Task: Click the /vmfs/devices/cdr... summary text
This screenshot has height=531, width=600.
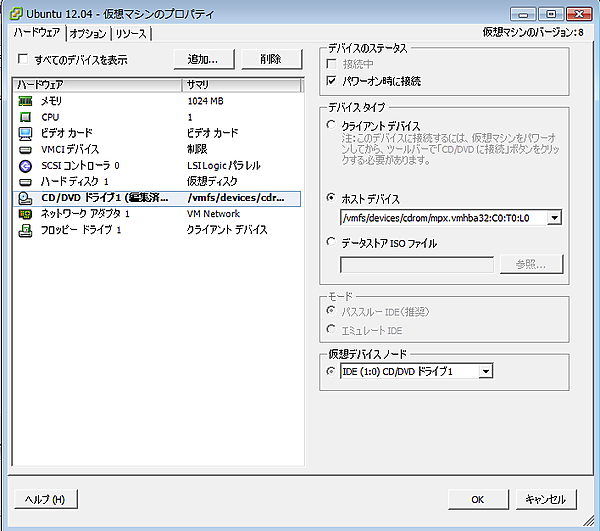Action: tap(236, 198)
